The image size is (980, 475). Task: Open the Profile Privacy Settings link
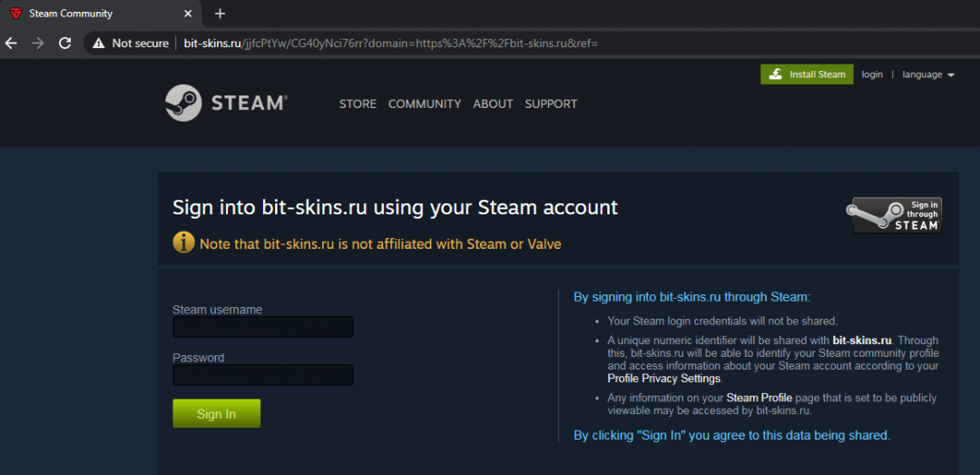pyautogui.click(x=663, y=379)
